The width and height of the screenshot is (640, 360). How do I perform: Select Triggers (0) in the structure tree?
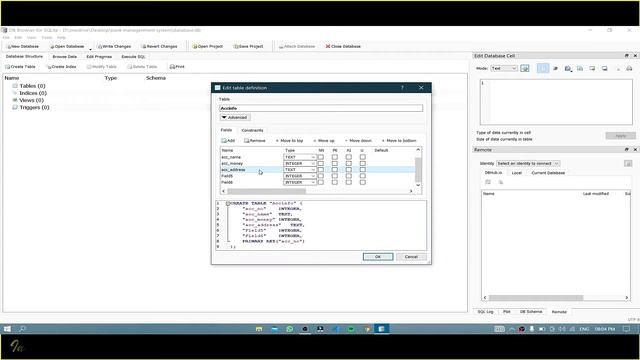(x=34, y=107)
